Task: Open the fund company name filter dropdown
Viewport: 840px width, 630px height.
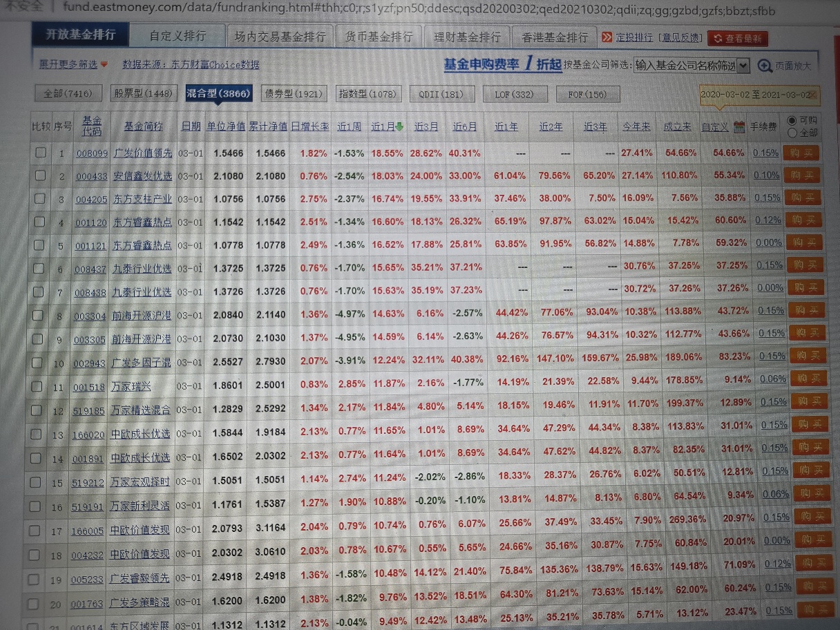Action: 743,66
